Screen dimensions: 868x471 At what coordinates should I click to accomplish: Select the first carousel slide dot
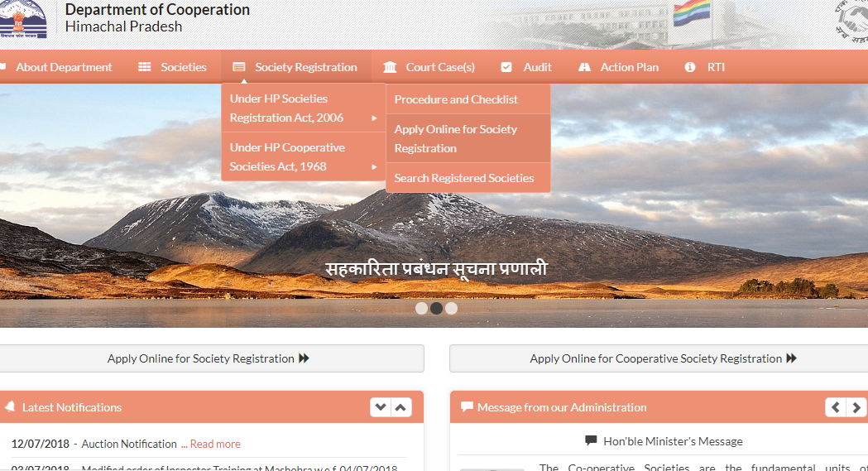tap(421, 308)
